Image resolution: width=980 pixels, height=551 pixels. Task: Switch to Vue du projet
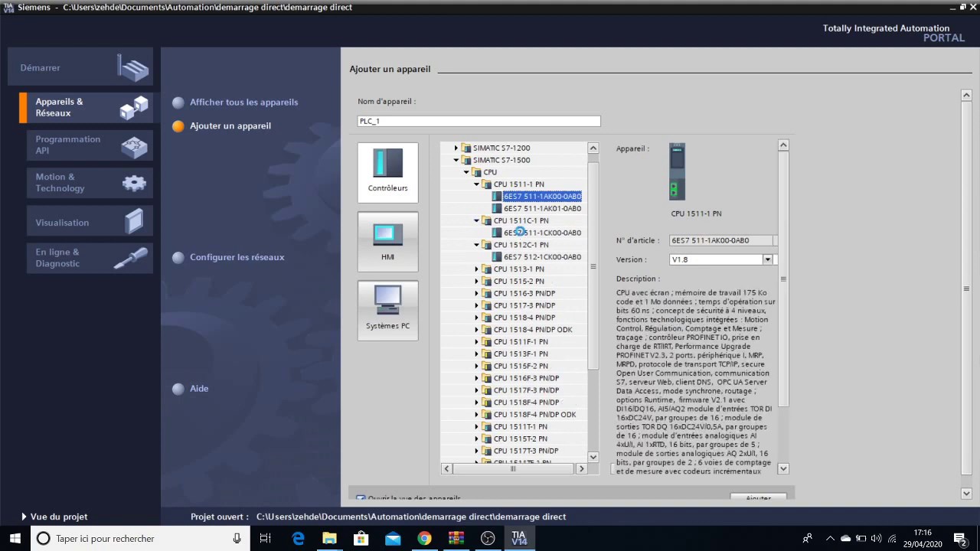54,517
